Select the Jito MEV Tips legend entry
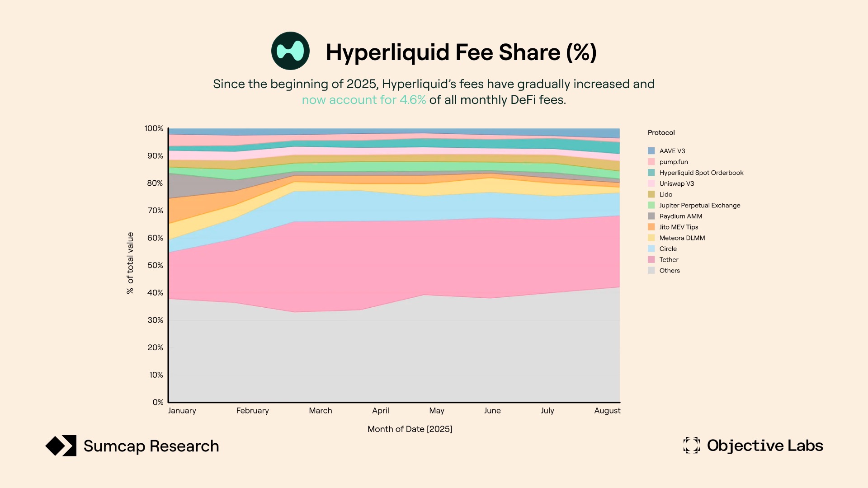The height and width of the screenshot is (488, 868). (x=679, y=227)
